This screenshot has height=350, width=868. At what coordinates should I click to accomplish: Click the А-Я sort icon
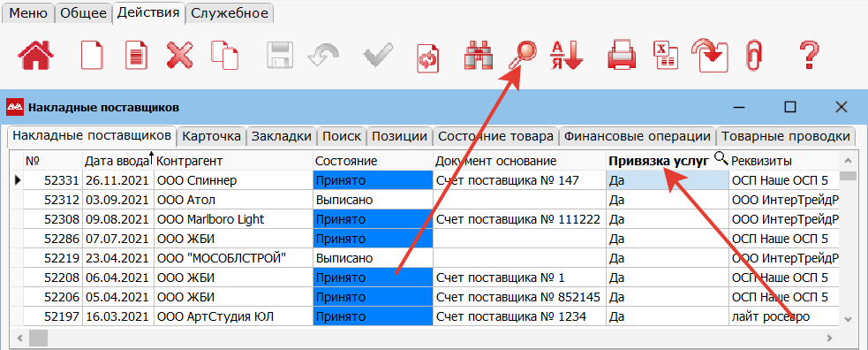point(566,56)
